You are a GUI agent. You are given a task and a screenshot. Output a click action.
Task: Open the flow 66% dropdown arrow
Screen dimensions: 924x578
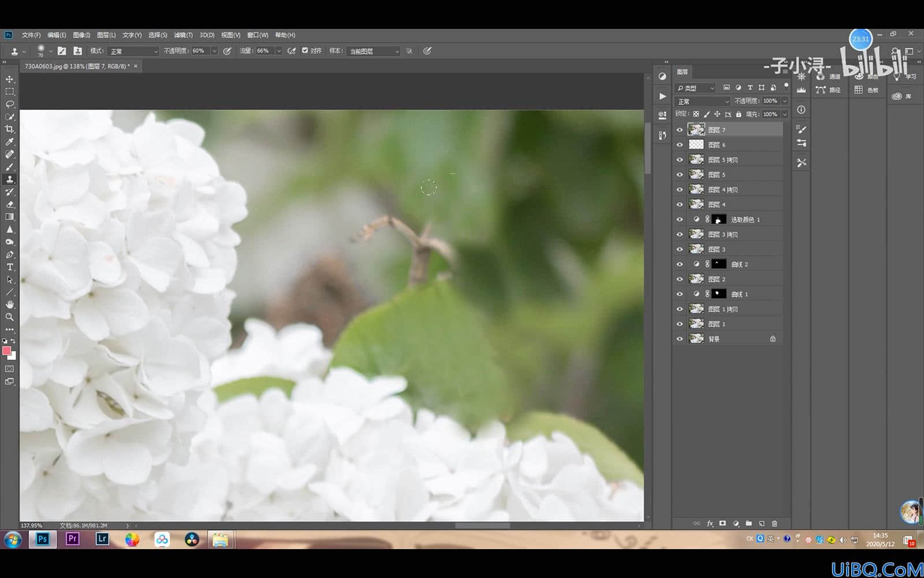pos(278,51)
